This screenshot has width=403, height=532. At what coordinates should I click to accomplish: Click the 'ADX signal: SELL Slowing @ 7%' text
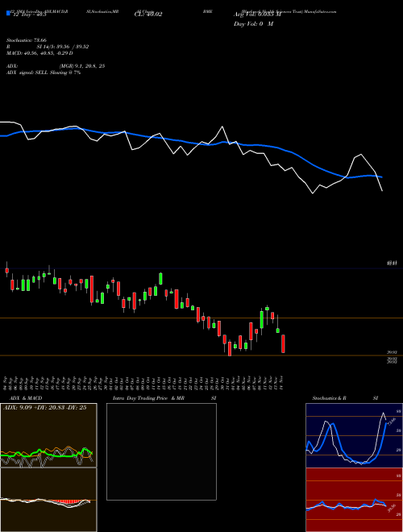tap(44, 73)
